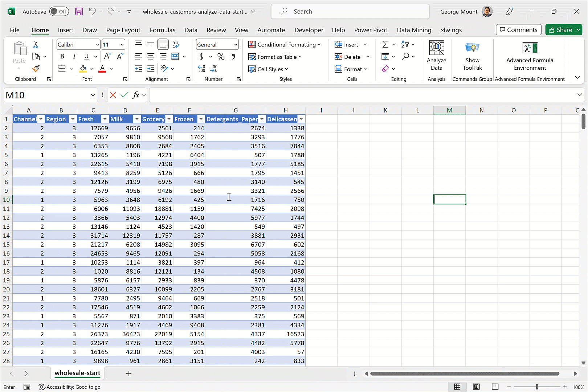Toggle italic formatting
The height and width of the screenshot is (392, 588).
click(74, 56)
